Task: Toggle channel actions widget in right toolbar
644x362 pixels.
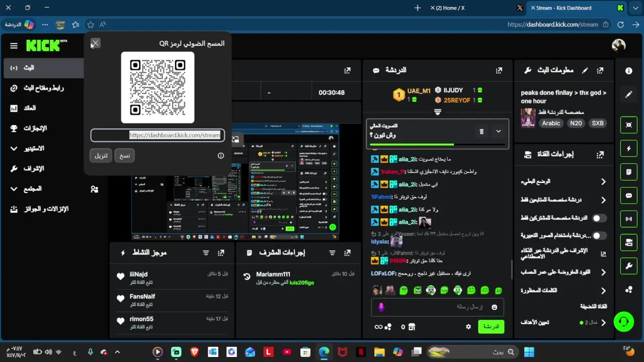Action: (x=629, y=242)
